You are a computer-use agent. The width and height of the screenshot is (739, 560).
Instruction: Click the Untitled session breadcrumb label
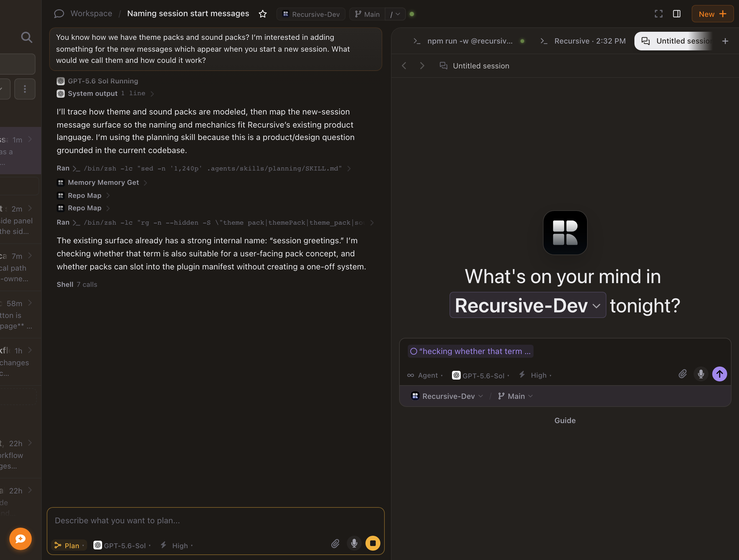(481, 66)
